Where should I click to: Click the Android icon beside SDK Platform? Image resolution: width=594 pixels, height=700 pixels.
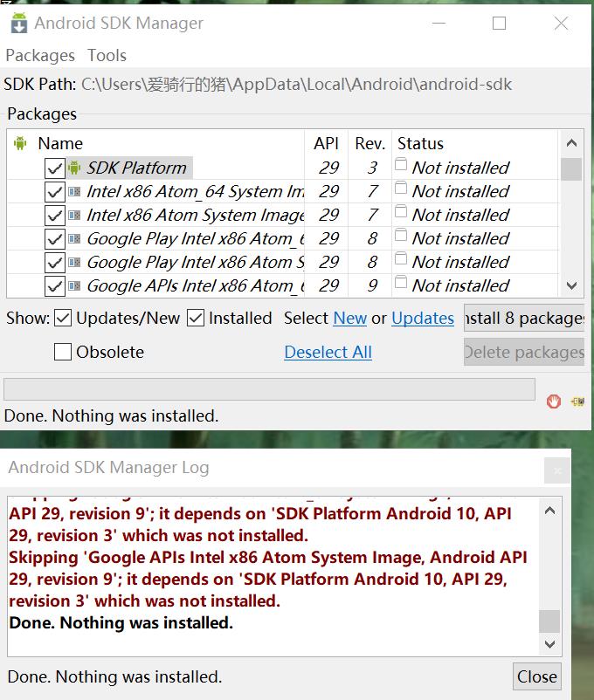(74, 168)
